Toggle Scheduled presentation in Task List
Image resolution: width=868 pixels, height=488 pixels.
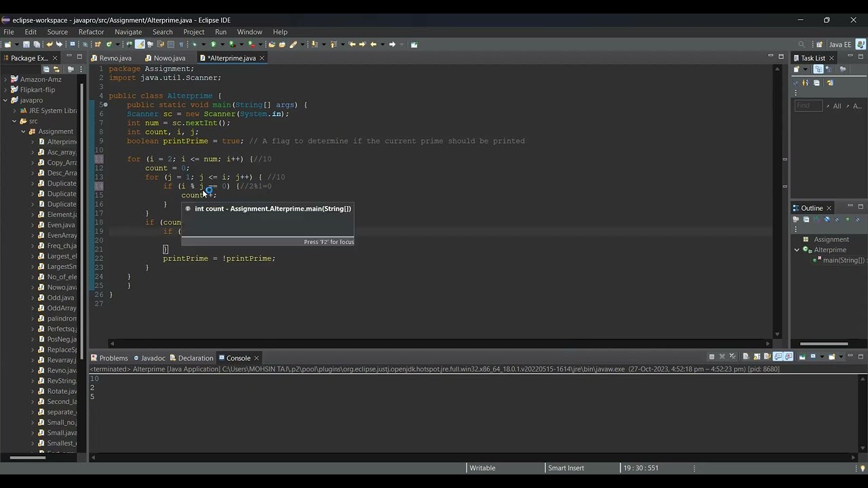coord(829,69)
